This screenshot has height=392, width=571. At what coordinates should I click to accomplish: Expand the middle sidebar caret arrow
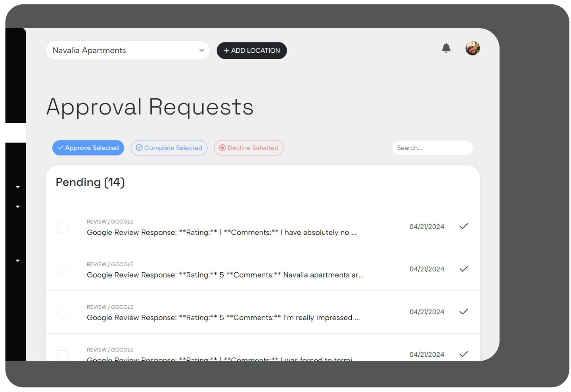pos(18,207)
